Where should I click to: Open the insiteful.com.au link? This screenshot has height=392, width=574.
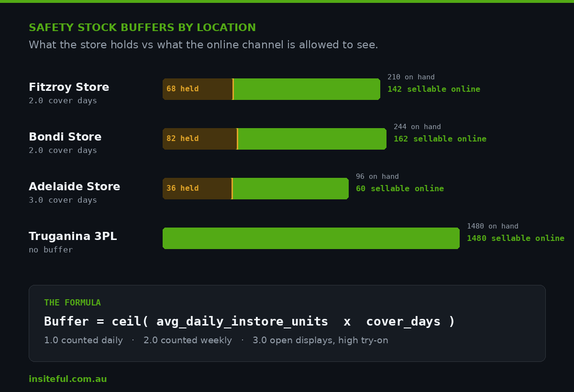click(68, 379)
